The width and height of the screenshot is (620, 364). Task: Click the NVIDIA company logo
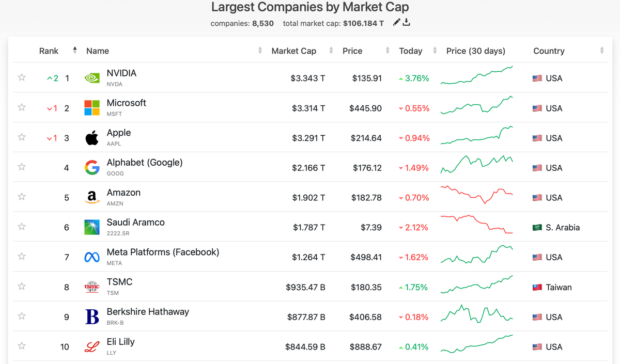[91, 77]
